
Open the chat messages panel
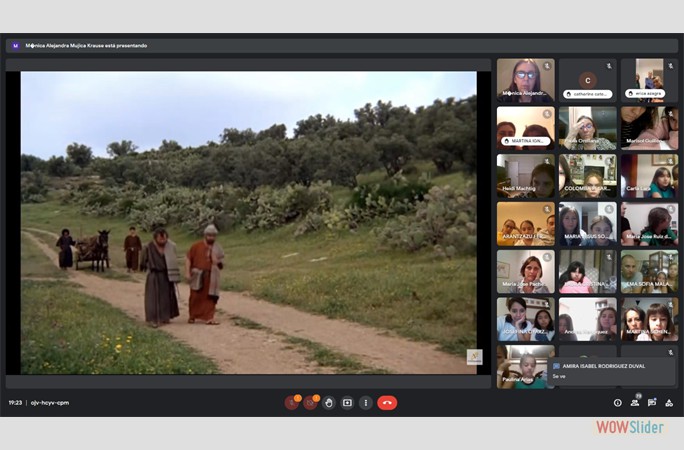tap(652, 403)
